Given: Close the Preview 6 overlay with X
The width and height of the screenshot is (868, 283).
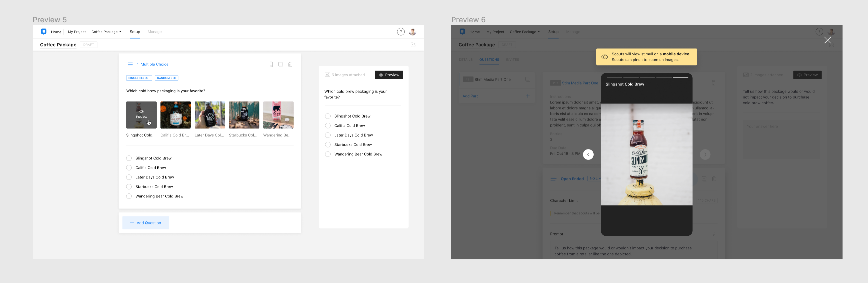Looking at the screenshot, I should click(828, 40).
